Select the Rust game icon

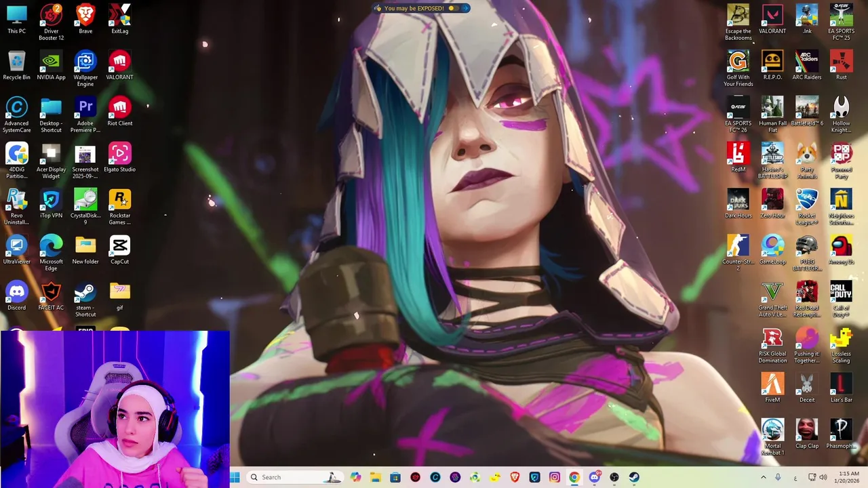[x=842, y=66]
